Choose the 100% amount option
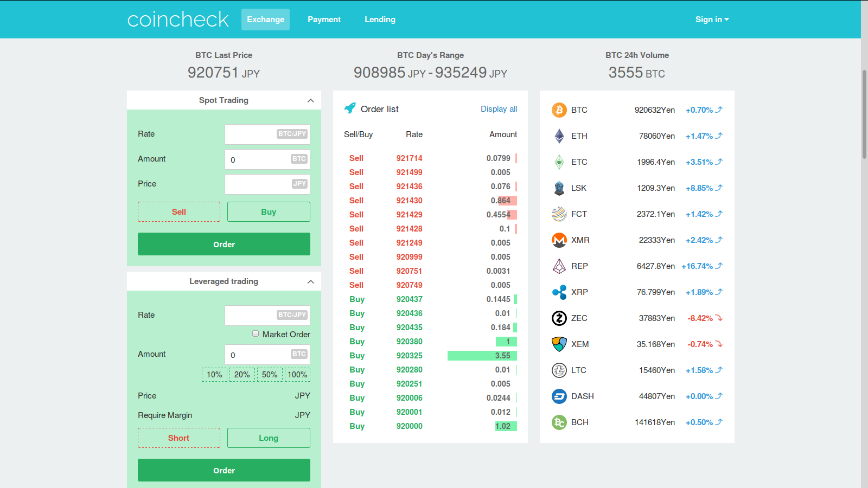 pyautogui.click(x=297, y=375)
